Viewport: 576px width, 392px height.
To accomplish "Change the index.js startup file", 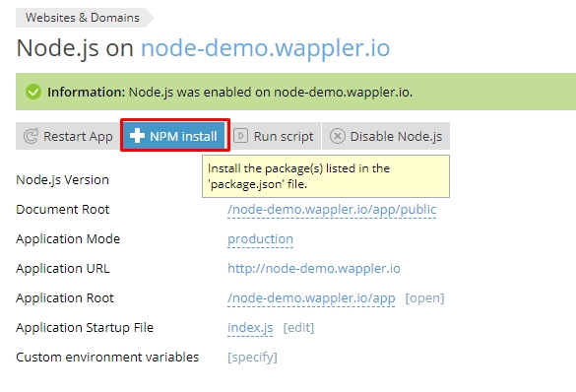I will [x=250, y=327].
